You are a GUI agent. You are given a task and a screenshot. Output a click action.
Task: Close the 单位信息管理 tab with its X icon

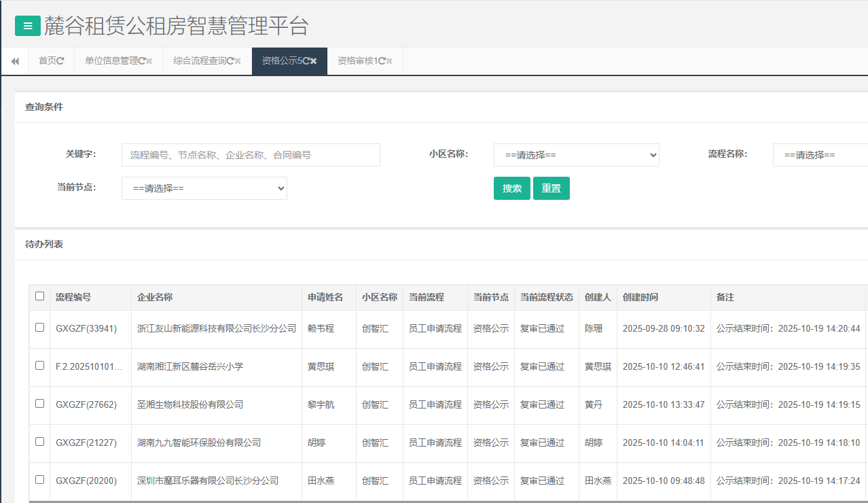pyautogui.click(x=149, y=61)
